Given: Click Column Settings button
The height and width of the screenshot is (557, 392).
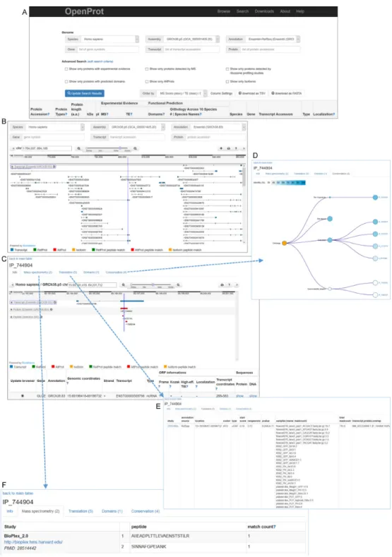Looking at the screenshot, I should coord(221,93).
